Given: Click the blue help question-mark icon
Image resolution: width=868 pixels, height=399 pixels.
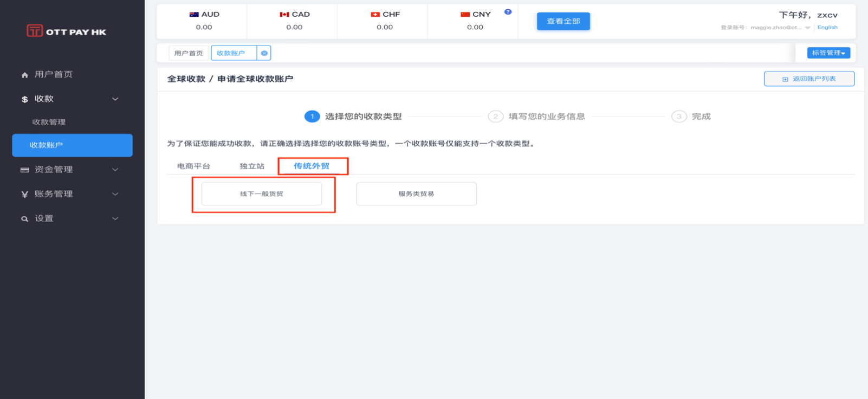Looking at the screenshot, I should coord(508,11).
